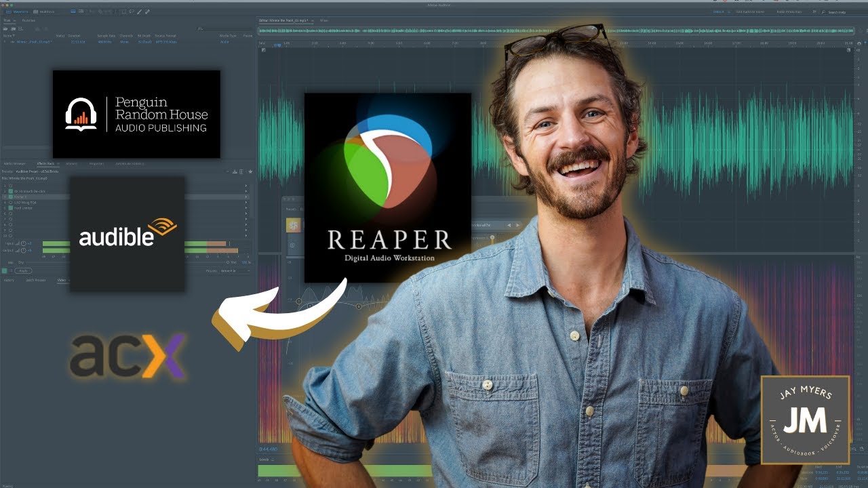Open the Effects Rack Presets dropdown
The width and height of the screenshot is (868, 488).
point(123,171)
